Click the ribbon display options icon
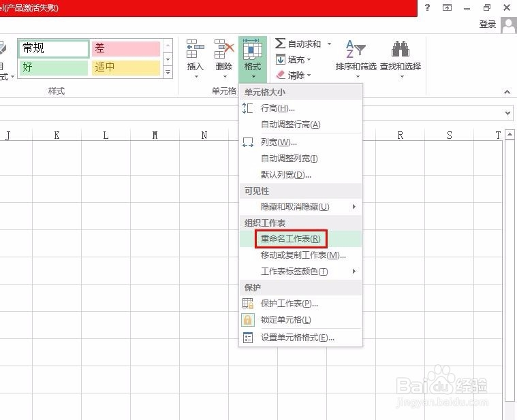Image resolution: width=517 pixels, height=420 pixels. [447, 7]
